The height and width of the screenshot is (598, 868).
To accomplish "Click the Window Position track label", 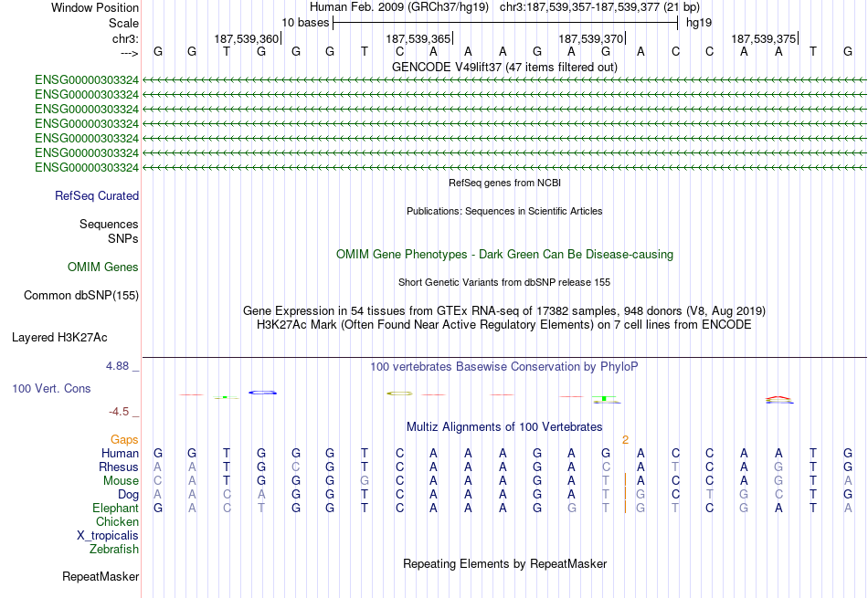I will [x=95, y=7].
